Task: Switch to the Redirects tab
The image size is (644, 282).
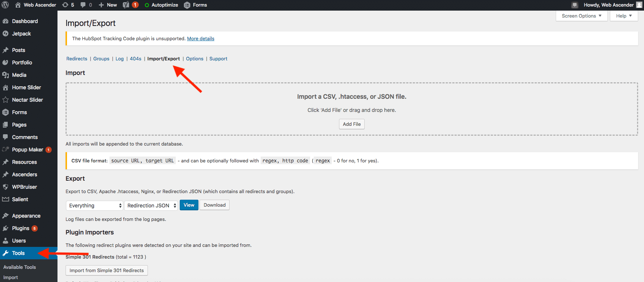Action: [77, 59]
